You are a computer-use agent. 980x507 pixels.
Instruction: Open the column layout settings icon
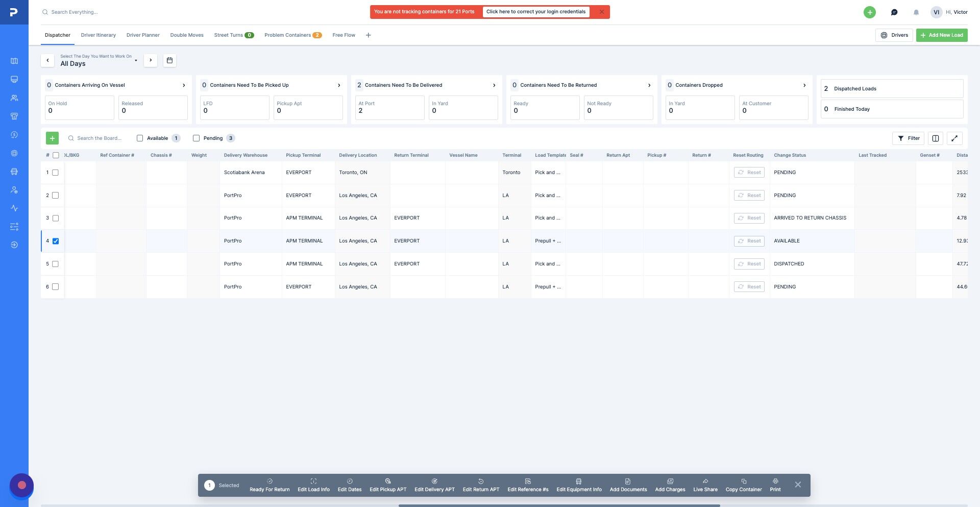coord(936,138)
